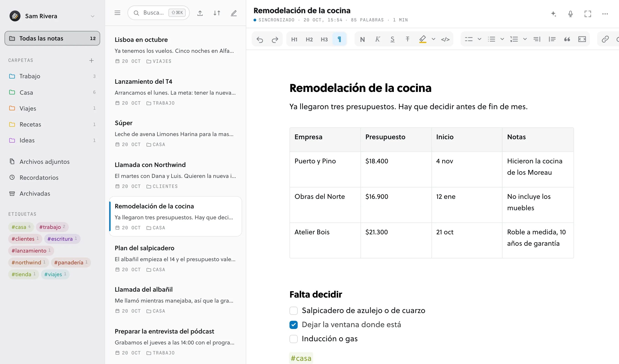Open the numbered list style dropdown

point(525,39)
